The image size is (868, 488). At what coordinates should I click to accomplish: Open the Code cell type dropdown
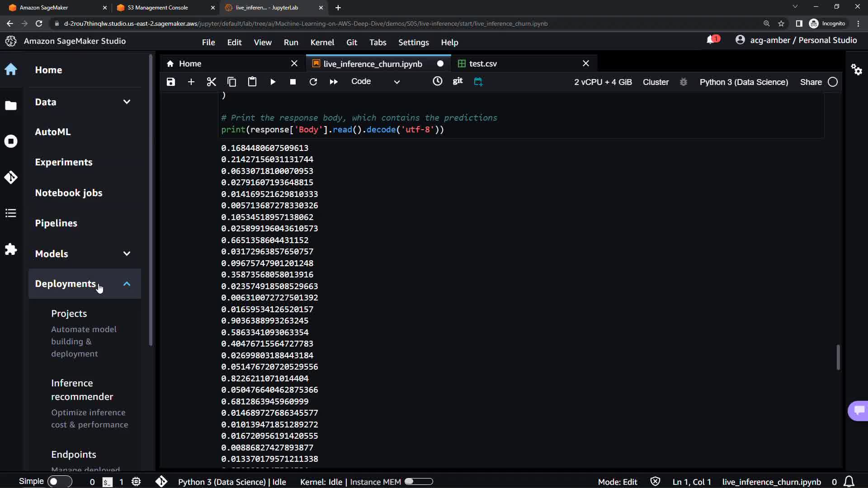click(x=375, y=82)
